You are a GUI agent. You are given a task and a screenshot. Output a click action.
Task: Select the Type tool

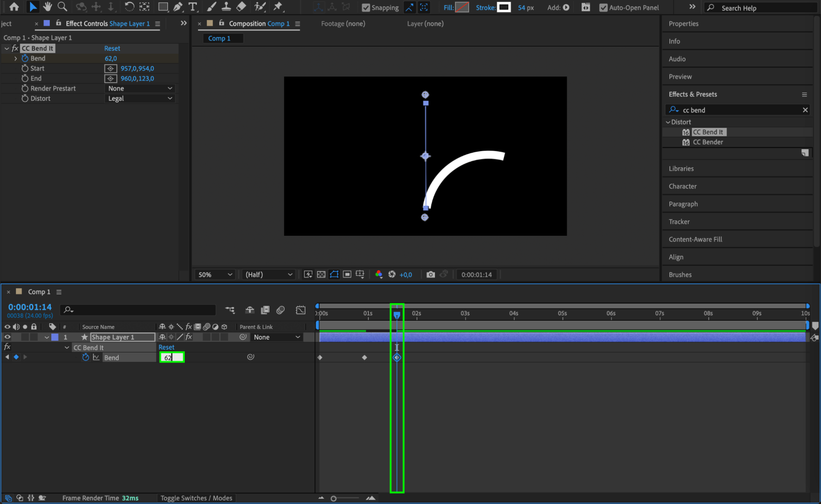pyautogui.click(x=192, y=7)
